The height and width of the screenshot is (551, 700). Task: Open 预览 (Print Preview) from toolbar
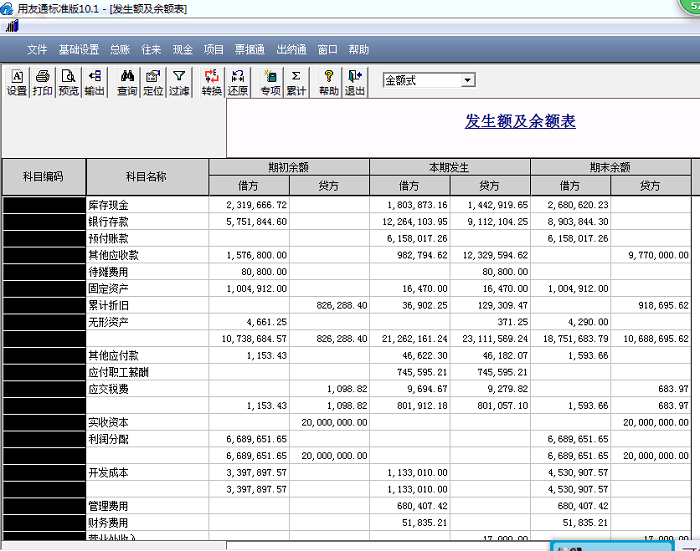(x=68, y=82)
